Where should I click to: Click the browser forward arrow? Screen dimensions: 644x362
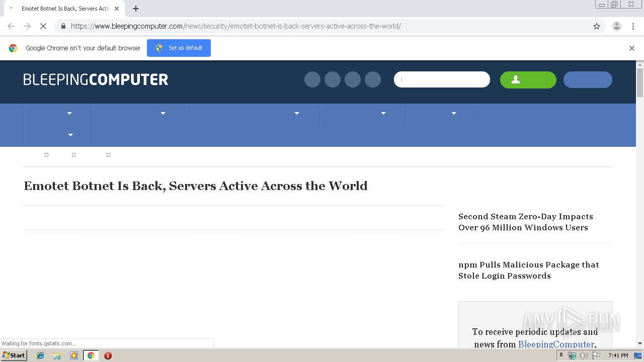(27, 26)
